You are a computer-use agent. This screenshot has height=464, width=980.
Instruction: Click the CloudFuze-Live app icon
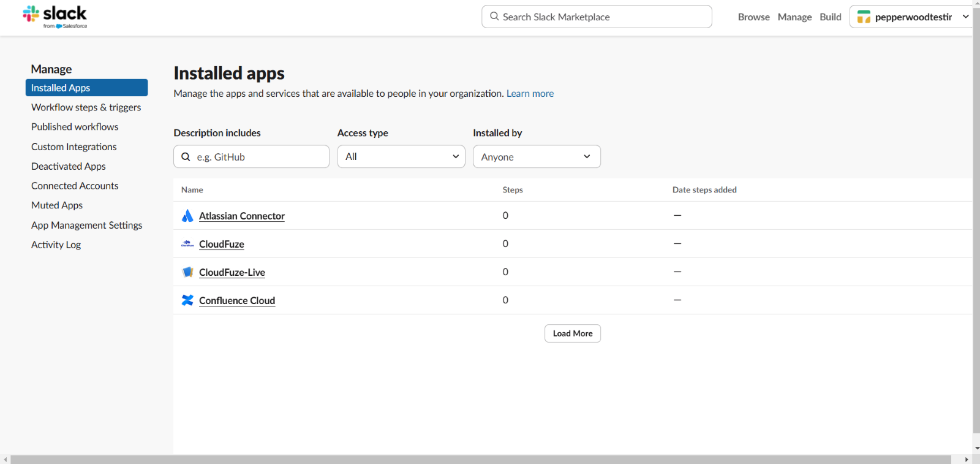(187, 272)
